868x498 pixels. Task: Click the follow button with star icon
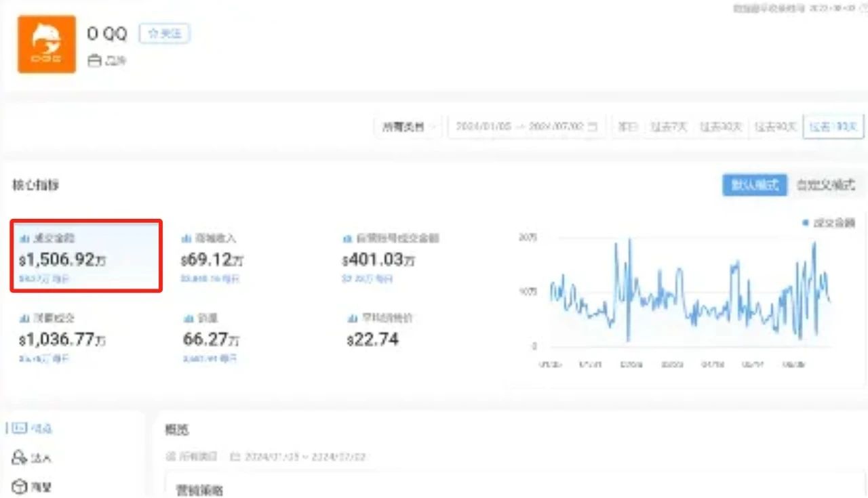[165, 34]
